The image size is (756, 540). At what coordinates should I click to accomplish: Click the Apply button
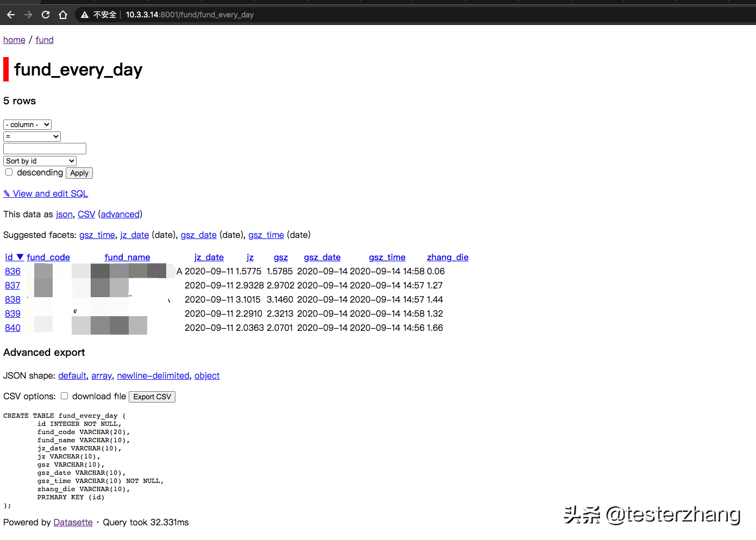[x=79, y=173]
